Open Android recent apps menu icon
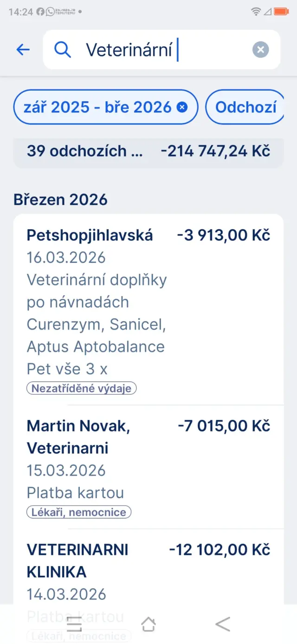This screenshot has width=297, height=644. tap(74, 624)
